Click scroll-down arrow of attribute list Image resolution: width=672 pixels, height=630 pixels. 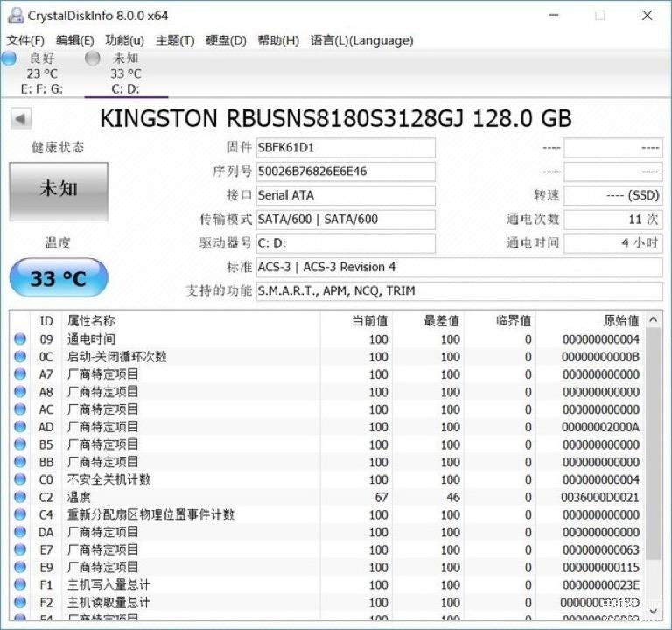click(x=653, y=611)
